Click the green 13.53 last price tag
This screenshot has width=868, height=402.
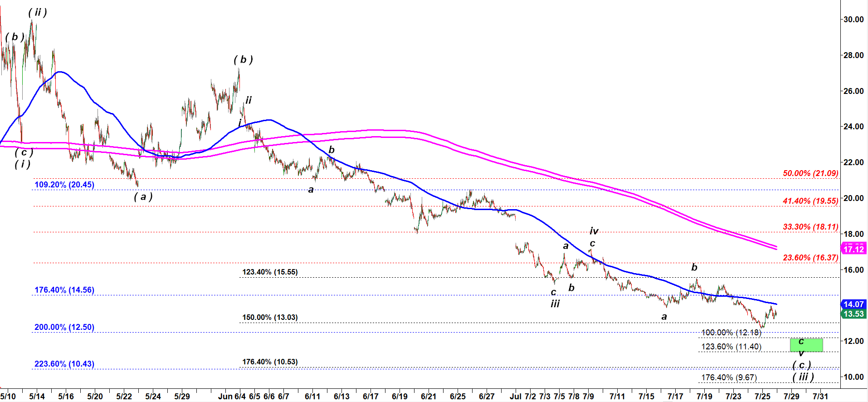pos(853,314)
